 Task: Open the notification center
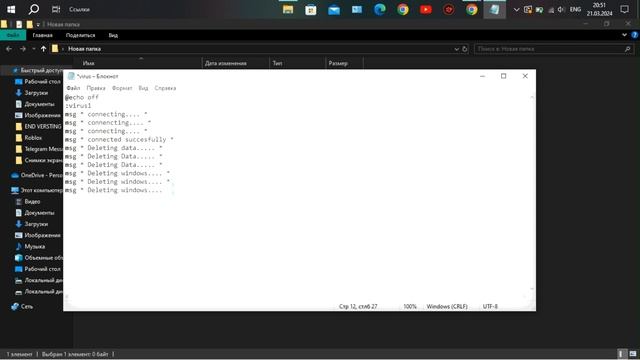[x=624, y=9]
